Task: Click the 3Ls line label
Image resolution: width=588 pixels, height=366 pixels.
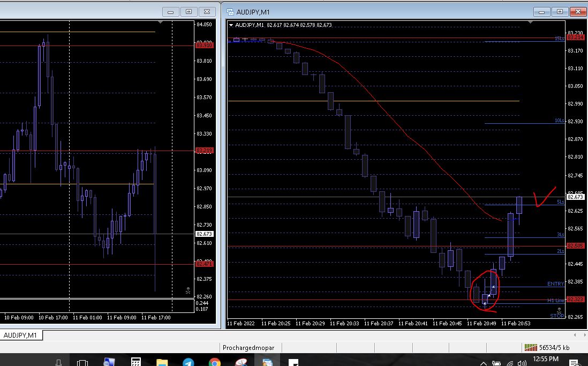Action: click(560, 235)
